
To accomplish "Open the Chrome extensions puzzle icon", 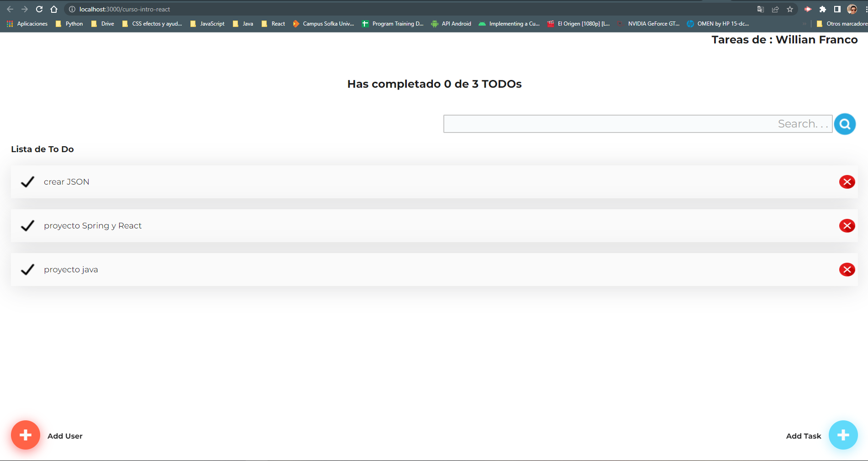I will click(823, 9).
